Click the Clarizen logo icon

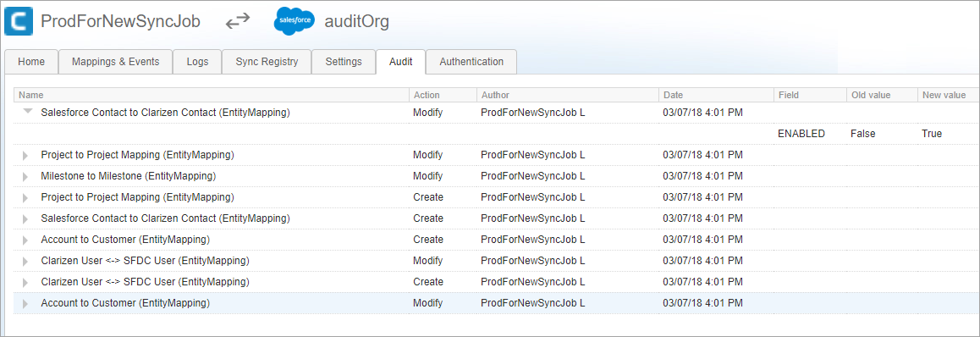pos(19,22)
